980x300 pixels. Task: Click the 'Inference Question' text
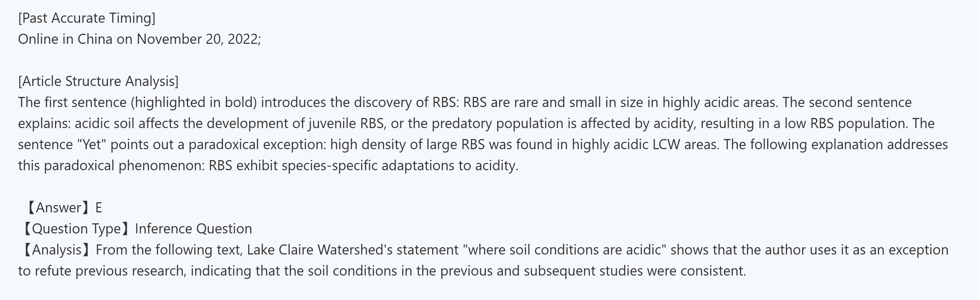coord(193,229)
